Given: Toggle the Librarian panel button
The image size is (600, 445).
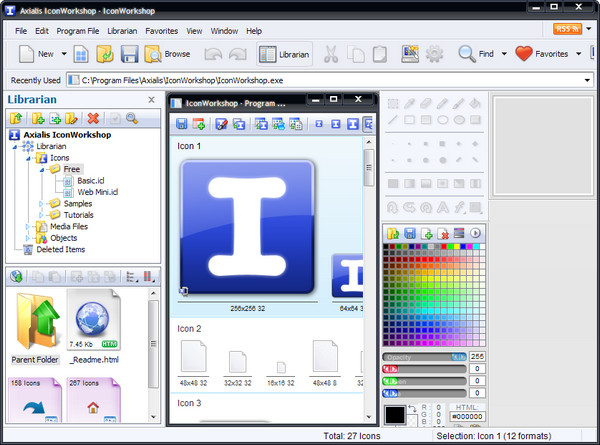Looking at the screenshot, I should 284,54.
